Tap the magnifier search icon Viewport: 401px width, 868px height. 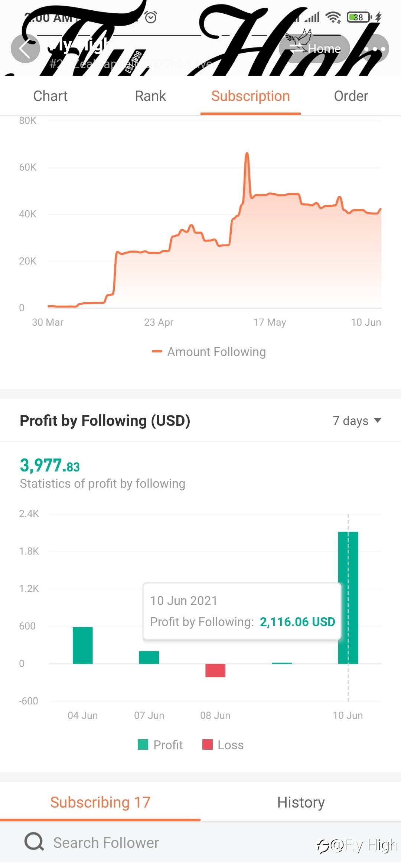point(34,842)
